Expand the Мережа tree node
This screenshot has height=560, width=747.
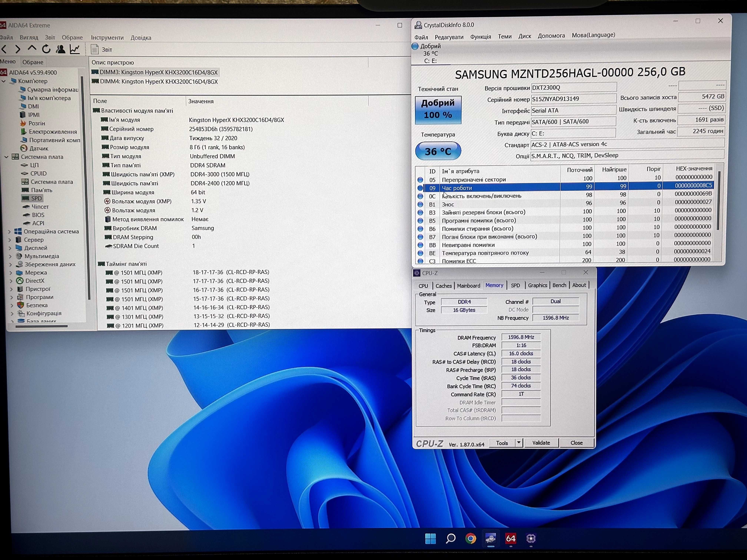(x=11, y=273)
